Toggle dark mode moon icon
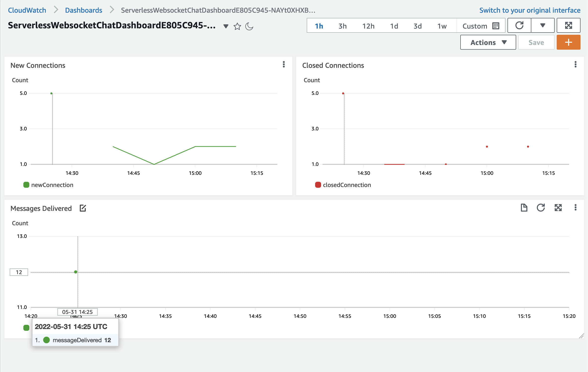This screenshot has height=372, width=588. (x=249, y=26)
